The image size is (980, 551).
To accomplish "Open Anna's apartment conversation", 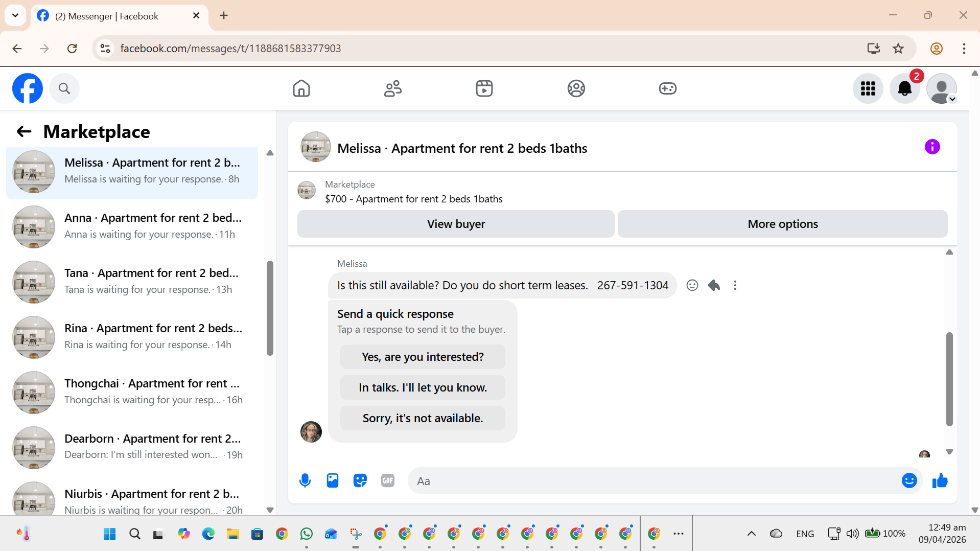I will click(132, 227).
